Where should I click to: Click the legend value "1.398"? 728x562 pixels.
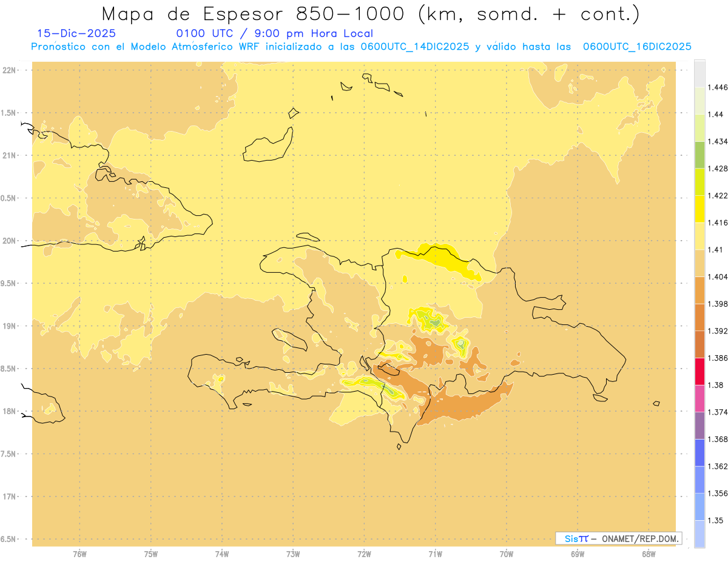click(x=718, y=304)
